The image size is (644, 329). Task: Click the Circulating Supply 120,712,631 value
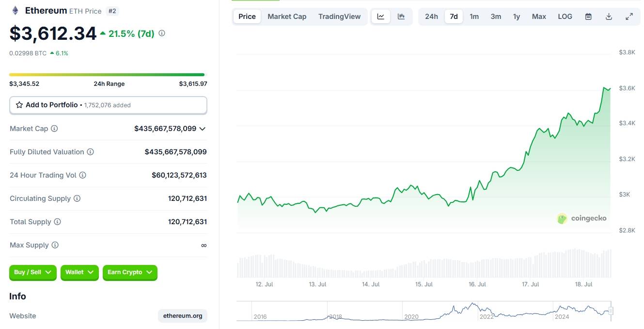tap(188, 198)
